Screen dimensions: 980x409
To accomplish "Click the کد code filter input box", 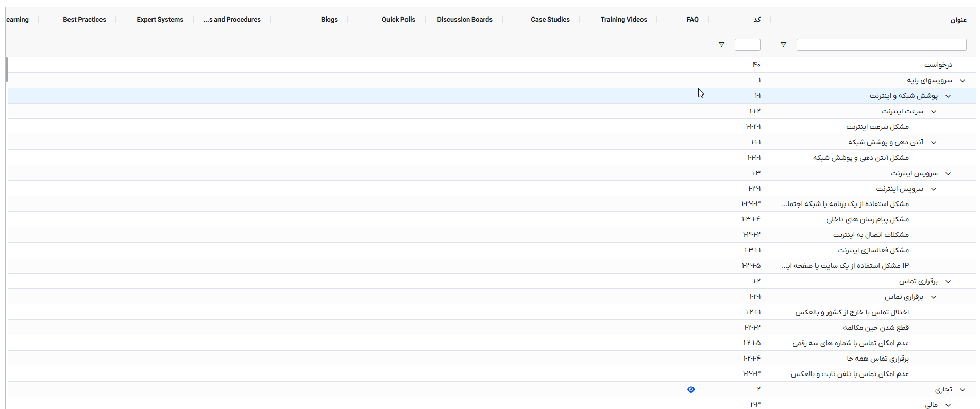I will [747, 45].
